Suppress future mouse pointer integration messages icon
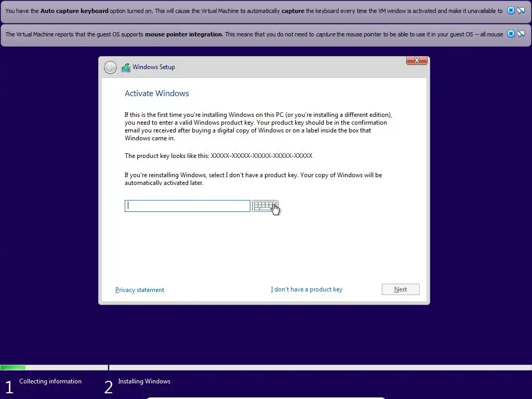 tap(521, 34)
